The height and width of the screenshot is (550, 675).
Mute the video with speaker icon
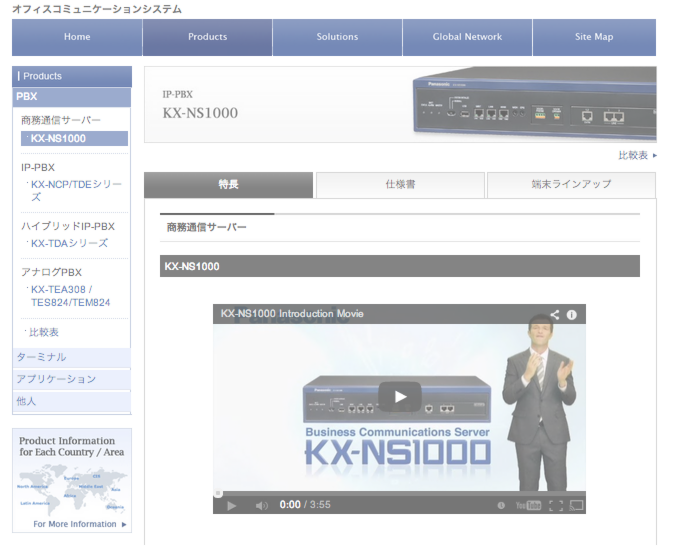pos(261,506)
